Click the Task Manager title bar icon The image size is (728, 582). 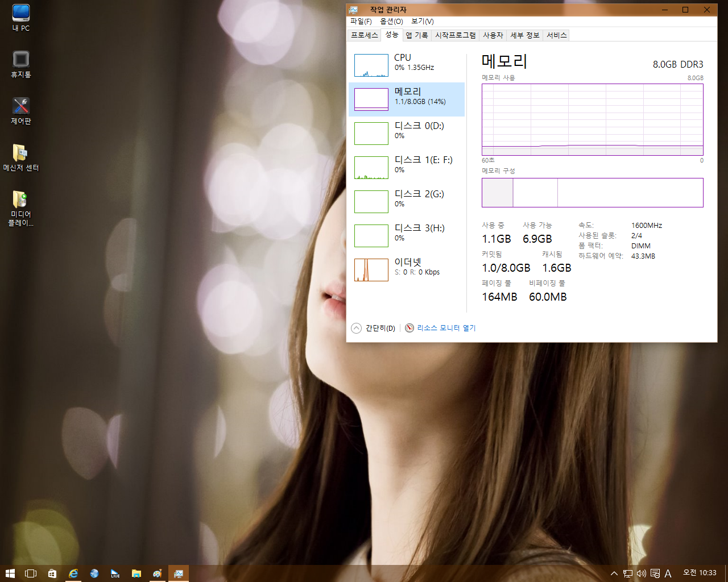pos(354,10)
